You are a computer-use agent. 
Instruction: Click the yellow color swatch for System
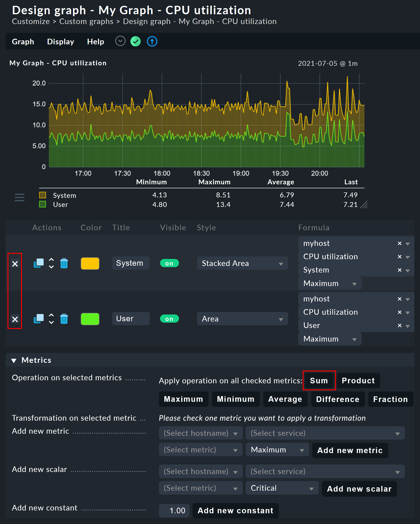point(90,263)
